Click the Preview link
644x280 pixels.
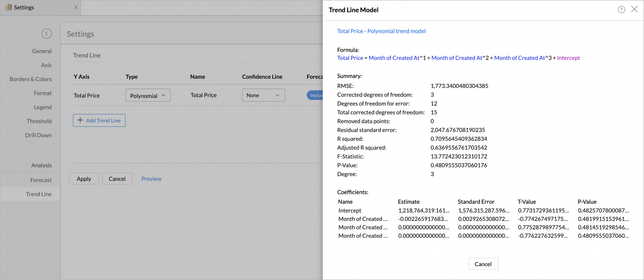pyautogui.click(x=151, y=179)
